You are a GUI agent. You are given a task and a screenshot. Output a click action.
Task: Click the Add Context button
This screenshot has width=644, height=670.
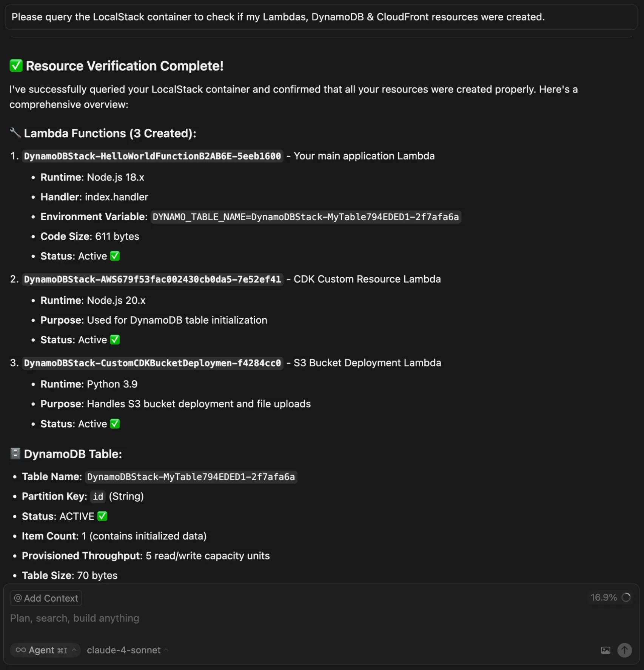tap(45, 598)
